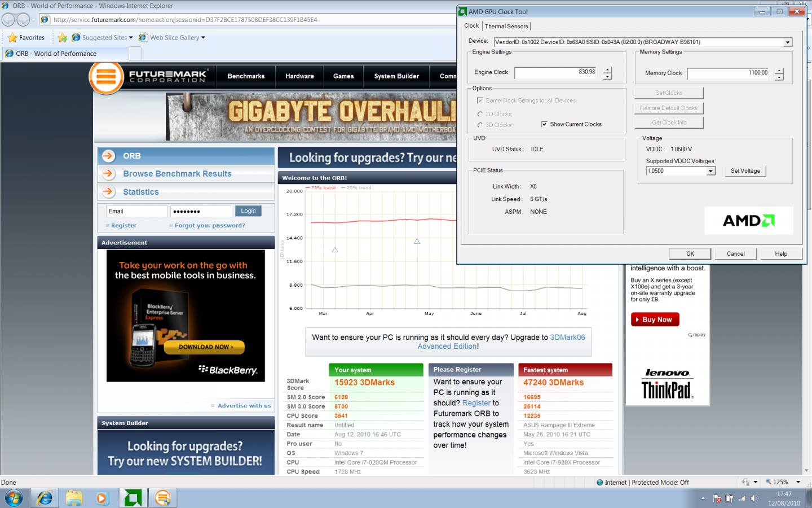Open Windows Media Player taskbar icon
The height and width of the screenshot is (508, 812).
coord(102,498)
